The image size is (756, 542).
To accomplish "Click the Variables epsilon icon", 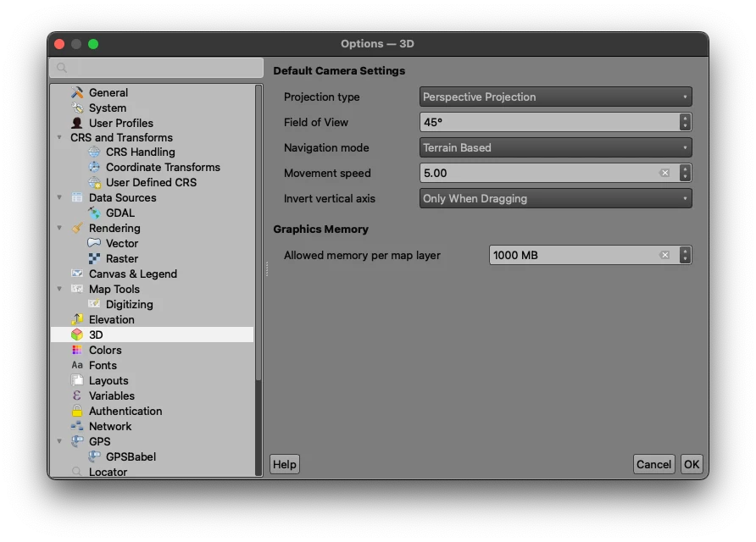I will pyautogui.click(x=77, y=395).
